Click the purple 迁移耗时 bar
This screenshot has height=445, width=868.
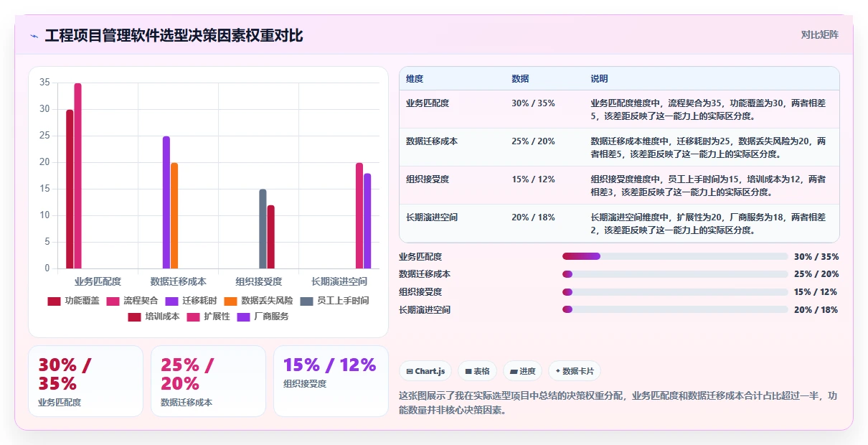click(166, 202)
